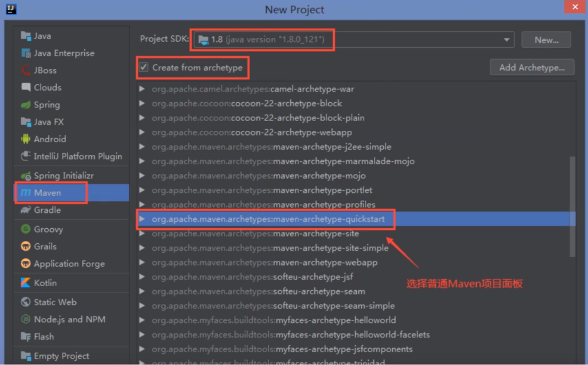Expand the maven-archetype-j2ee-simple entry
This screenshot has height=365, width=588.
click(x=142, y=147)
